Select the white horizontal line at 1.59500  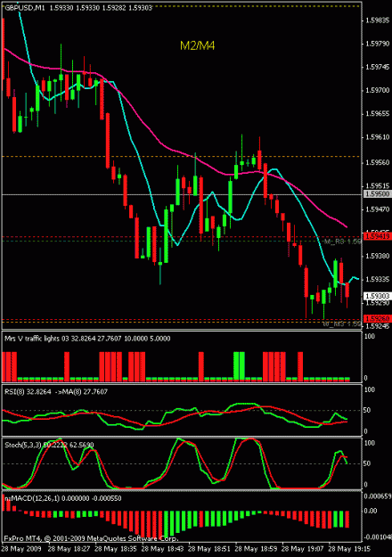[182, 194]
